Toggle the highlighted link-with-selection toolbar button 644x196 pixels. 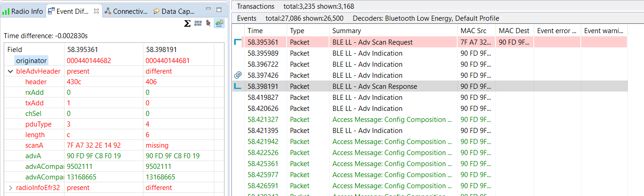pyautogui.click(x=219, y=23)
